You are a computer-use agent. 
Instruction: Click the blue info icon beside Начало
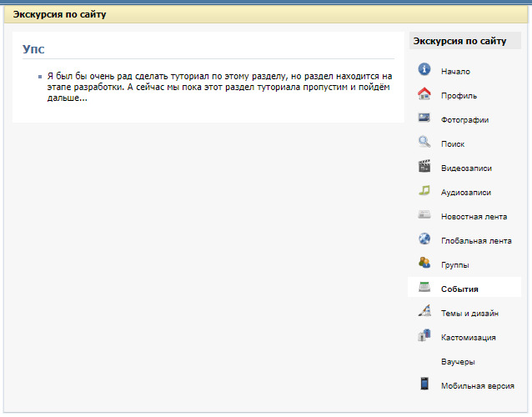pyautogui.click(x=424, y=70)
